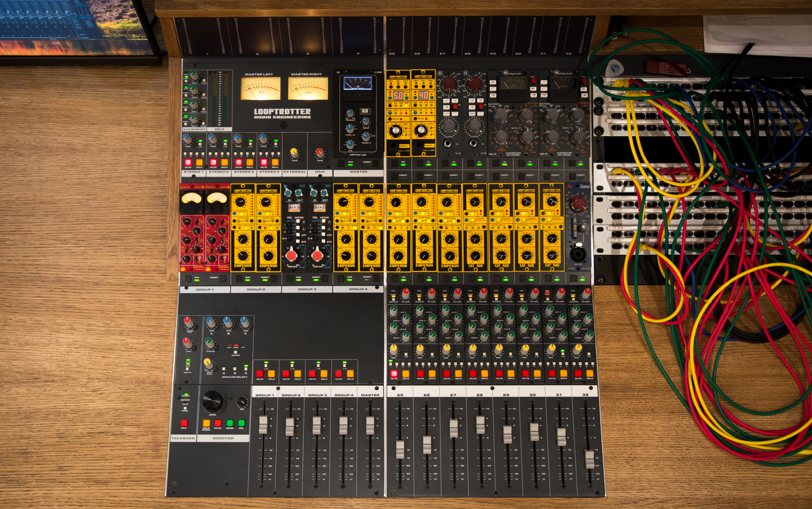
Task: Click the MASTER fader cap
Action: (371, 425)
